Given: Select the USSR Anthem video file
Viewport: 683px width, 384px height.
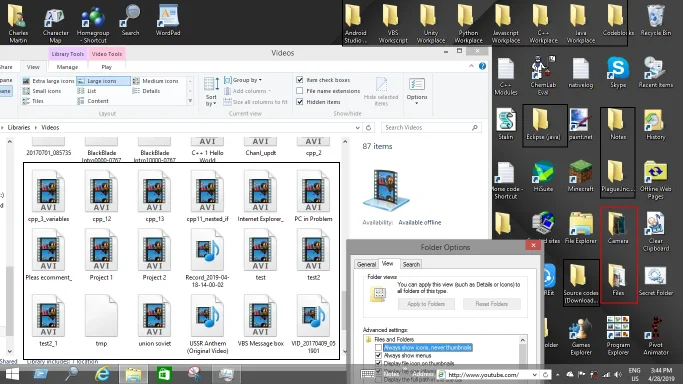Looking at the screenshot, I should pyautogui.click(x=207, y=324).
